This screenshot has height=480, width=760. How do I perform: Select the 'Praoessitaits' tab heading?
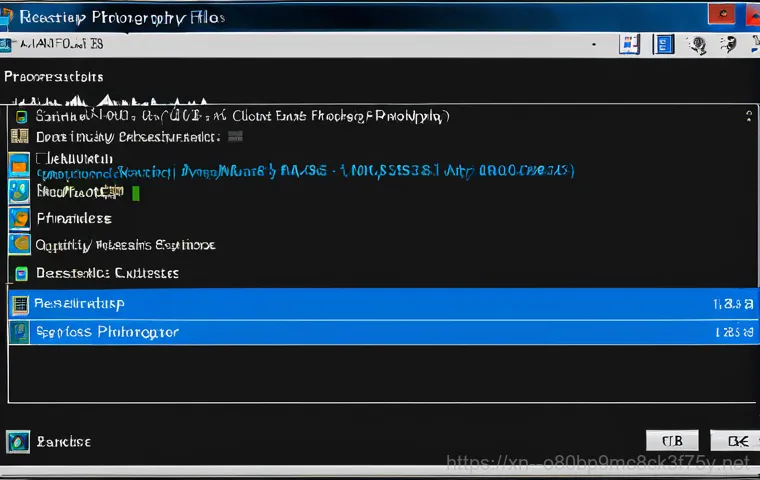tap(54, 76)
